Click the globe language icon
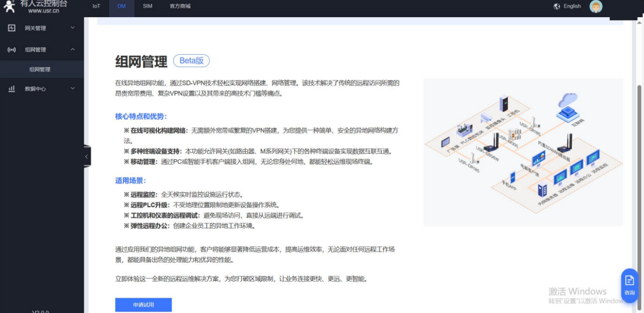 coord(557,7)
